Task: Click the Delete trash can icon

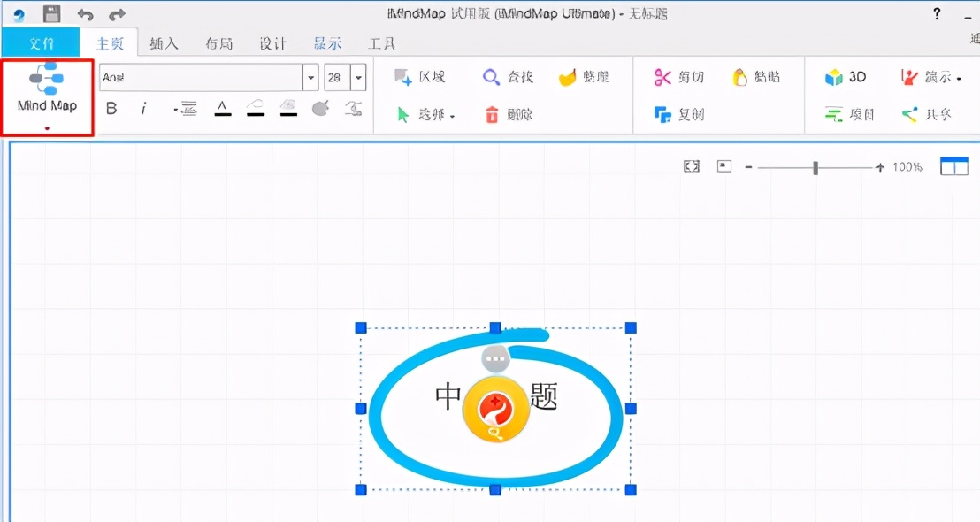Action: tap(492, 115)
